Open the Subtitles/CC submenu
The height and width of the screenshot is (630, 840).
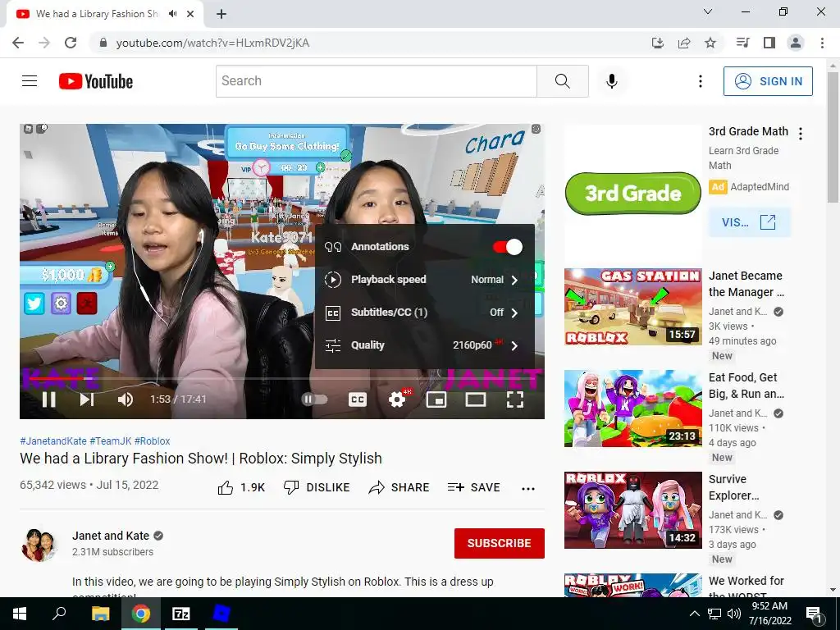(424, 313)
